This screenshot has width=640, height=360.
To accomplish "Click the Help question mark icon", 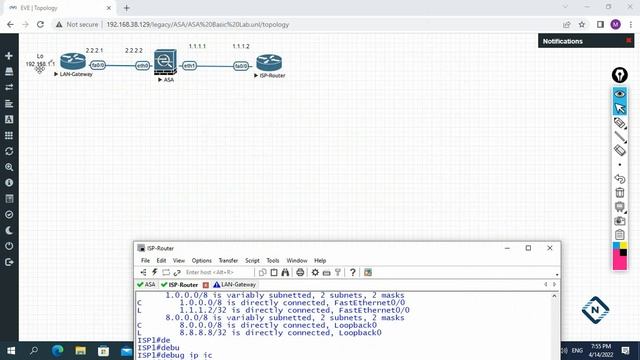I will [353, 272].
